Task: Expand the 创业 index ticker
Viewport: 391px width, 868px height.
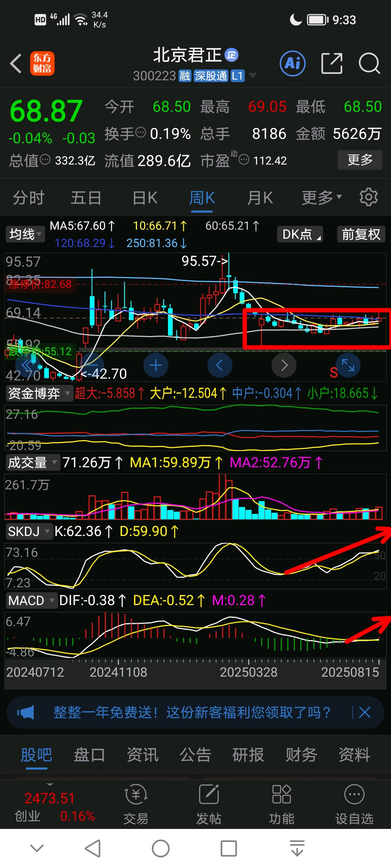Action: click(x=50, y=785)
